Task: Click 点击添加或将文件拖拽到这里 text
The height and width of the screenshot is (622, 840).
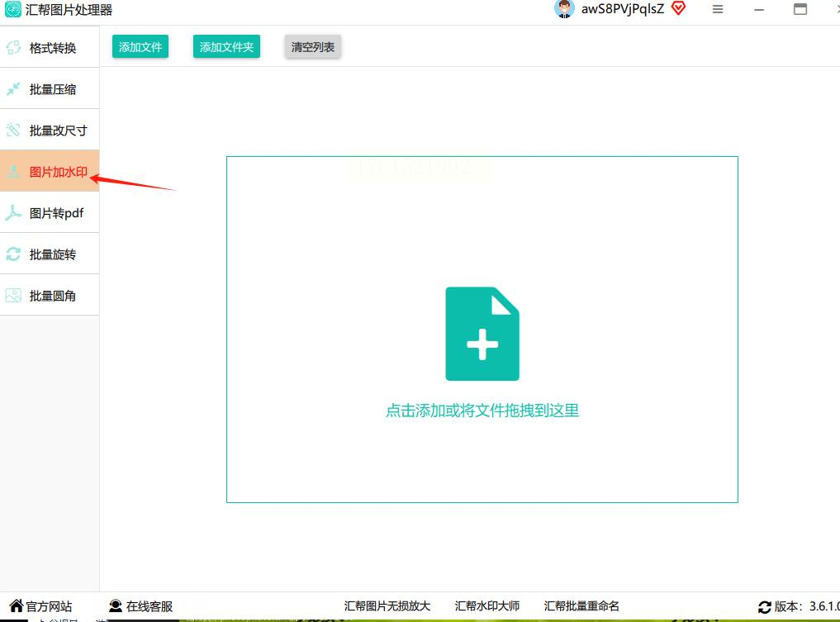Action: tap(482, 411)
